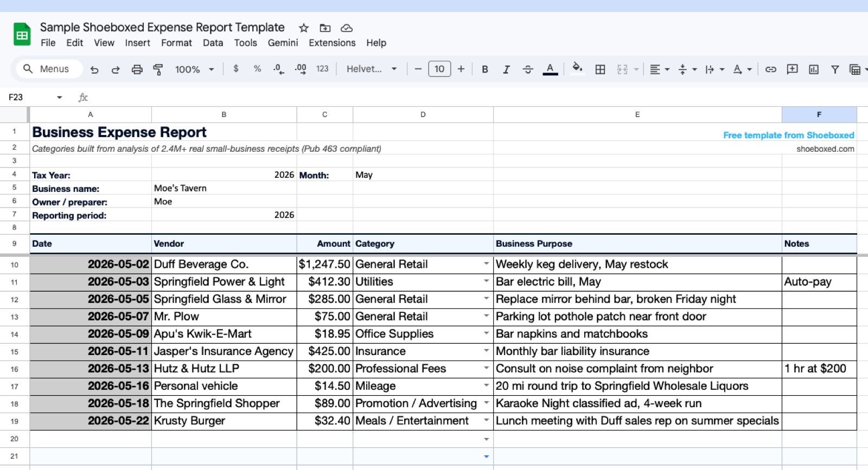Open the View menu

tap(104, 43)
